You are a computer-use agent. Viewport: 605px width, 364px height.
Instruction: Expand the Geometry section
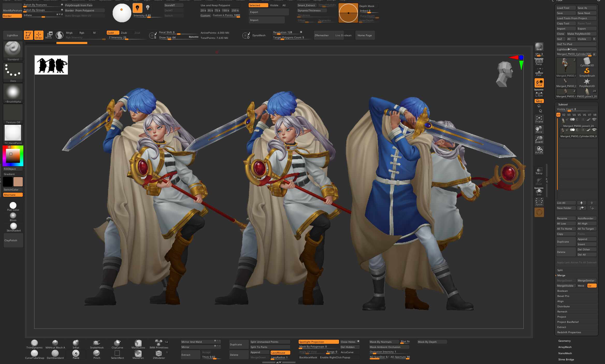(x=564, y=341)
